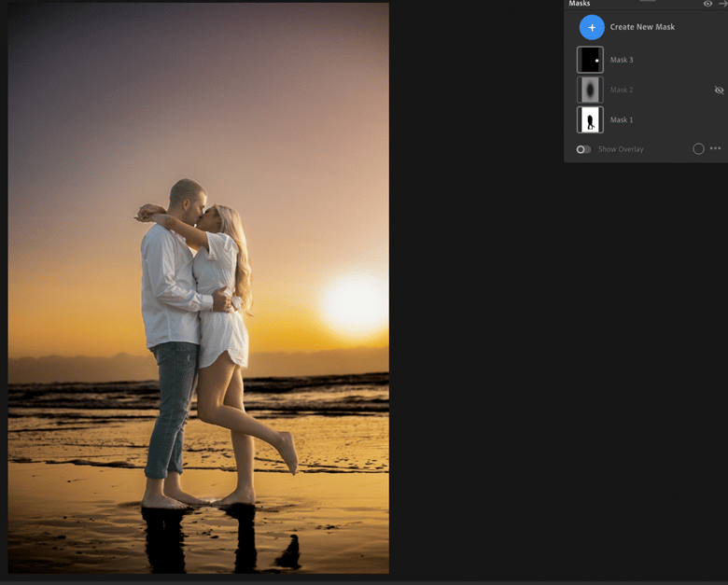Click the Create New Mask text label
Viewport: 728px width, 585px height.
(x=642, y=27)
